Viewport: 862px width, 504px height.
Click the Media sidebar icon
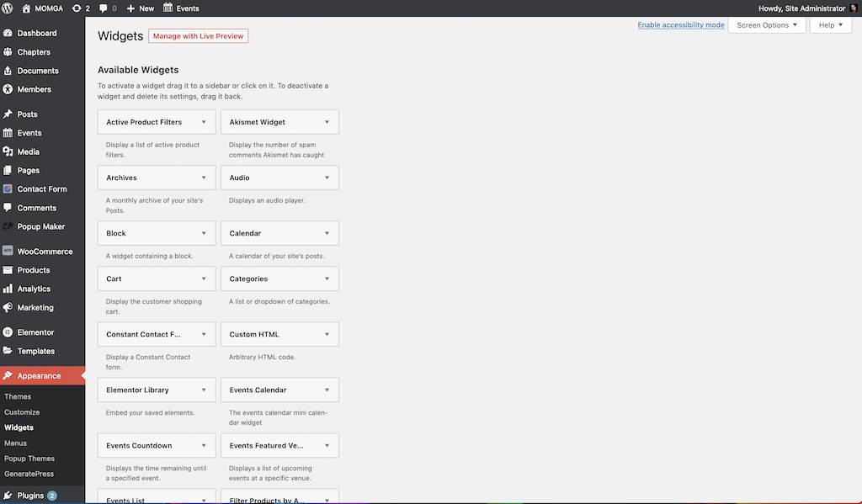[8, 151]
